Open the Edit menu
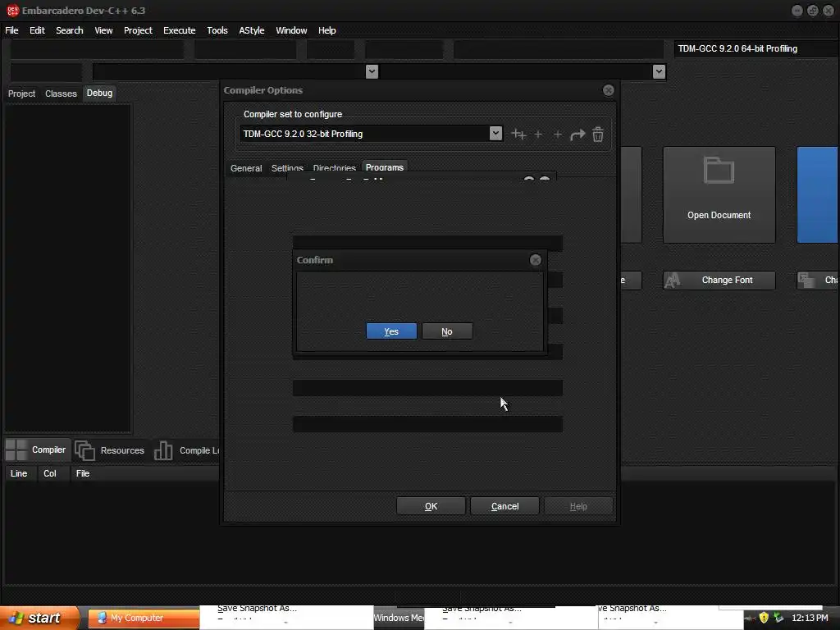 [37, 30]
